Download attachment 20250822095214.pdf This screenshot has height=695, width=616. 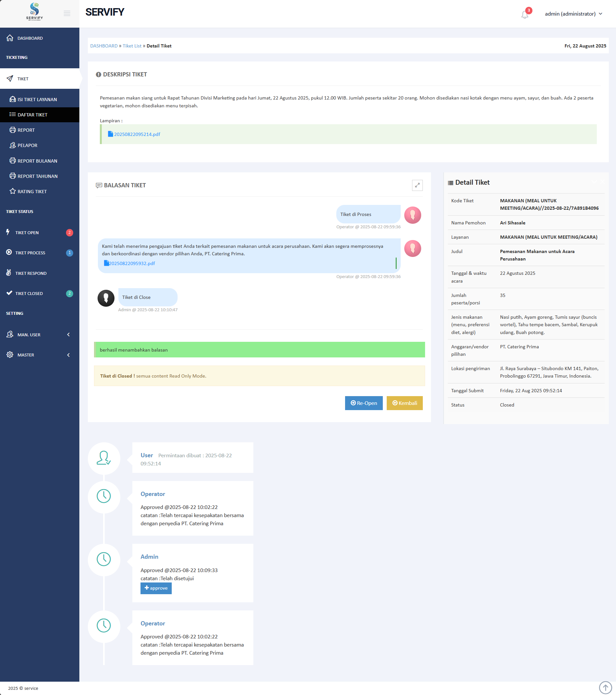(137, 134)
